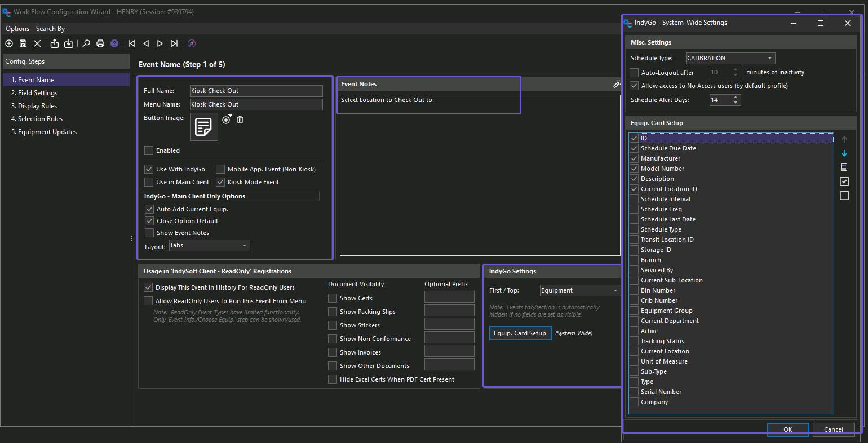Move selected field down with blue arrow

(x=844, y=153)
